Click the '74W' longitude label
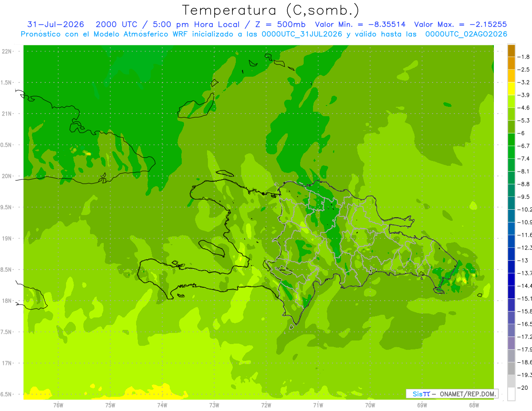This screenshot has width=532, height=411. pyautogui.click(x=162, y=405)
